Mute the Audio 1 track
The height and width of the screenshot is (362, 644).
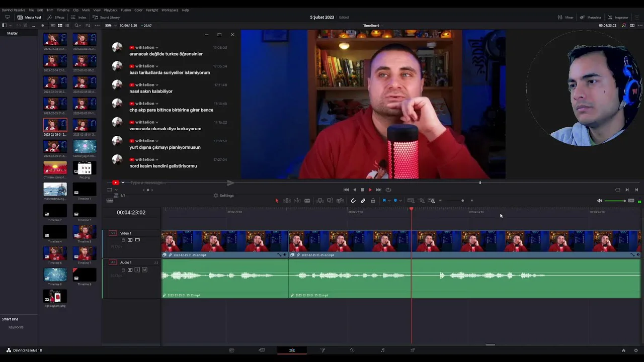tap(144, 269)
